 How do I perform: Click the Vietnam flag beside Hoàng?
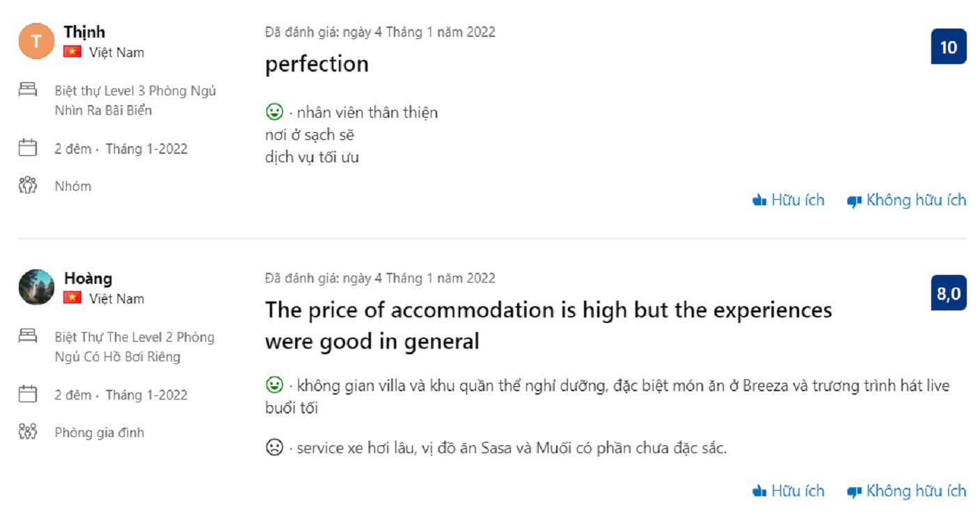click(x=72, y=299)
